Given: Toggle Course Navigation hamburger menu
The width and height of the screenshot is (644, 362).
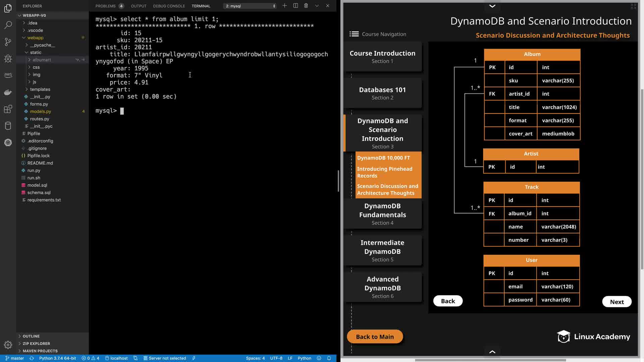Looking at the screenshot, I should pyautogui.click(x=354, y=34).
